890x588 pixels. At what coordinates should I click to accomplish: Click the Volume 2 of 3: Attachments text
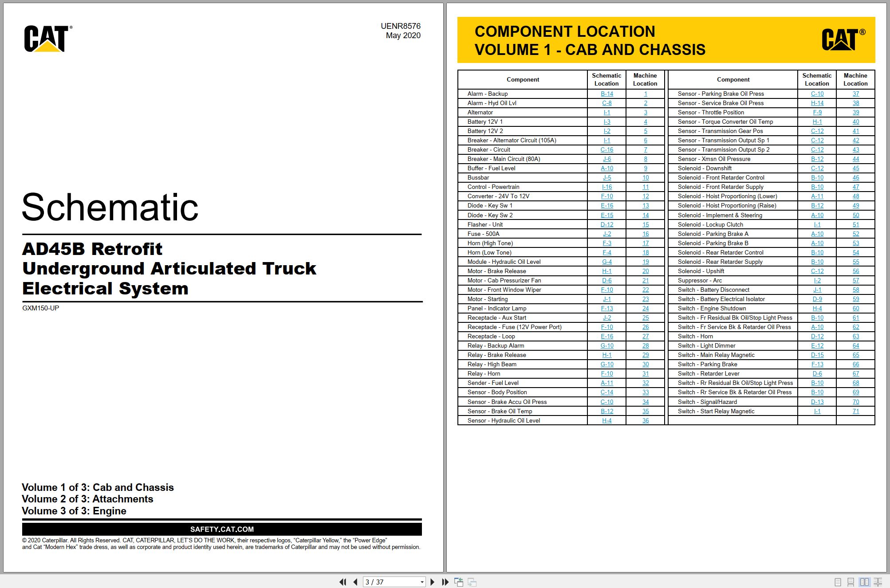pyautogui.click(x=87, y=499)
